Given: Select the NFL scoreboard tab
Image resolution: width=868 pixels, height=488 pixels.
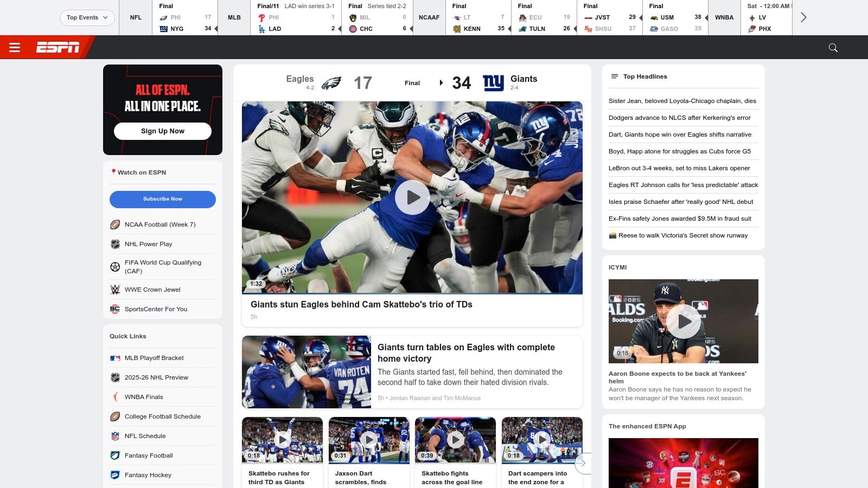Looking at the screenshot, I should click(x=136, y=17).
